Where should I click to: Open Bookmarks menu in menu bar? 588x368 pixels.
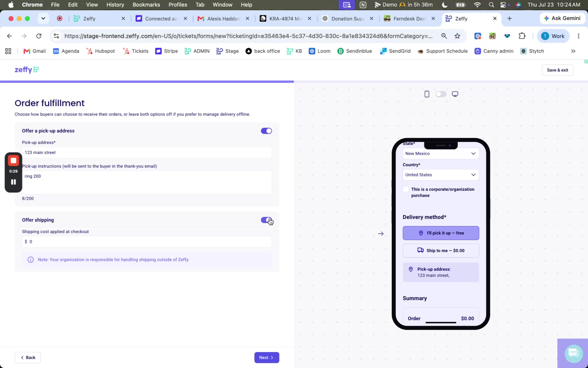coord(146,5)
